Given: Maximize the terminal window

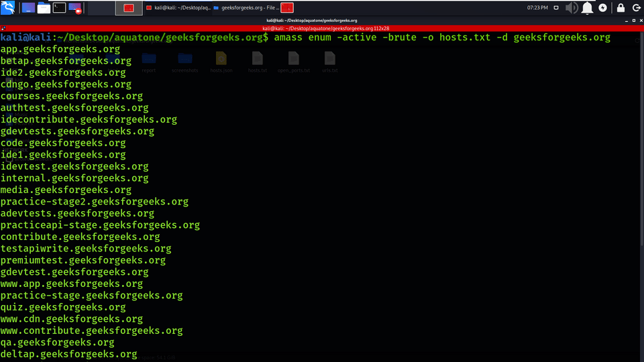Looking at the screenshot, I should (x=634, y=21).
